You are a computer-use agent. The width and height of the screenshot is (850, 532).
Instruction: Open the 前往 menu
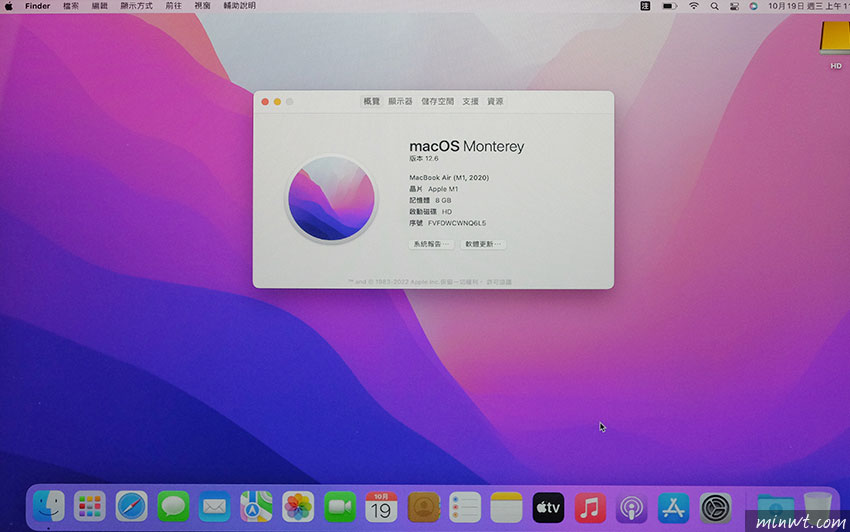click(x=173, y=6)
